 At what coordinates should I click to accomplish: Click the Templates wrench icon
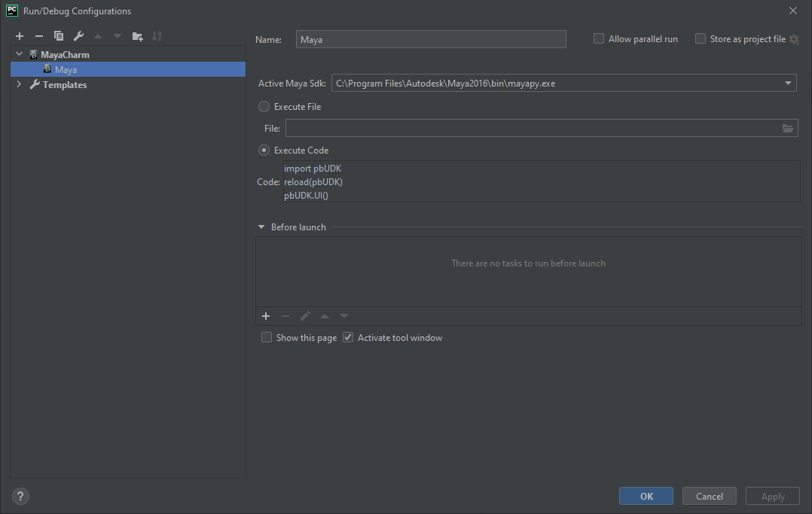point(35,84)
